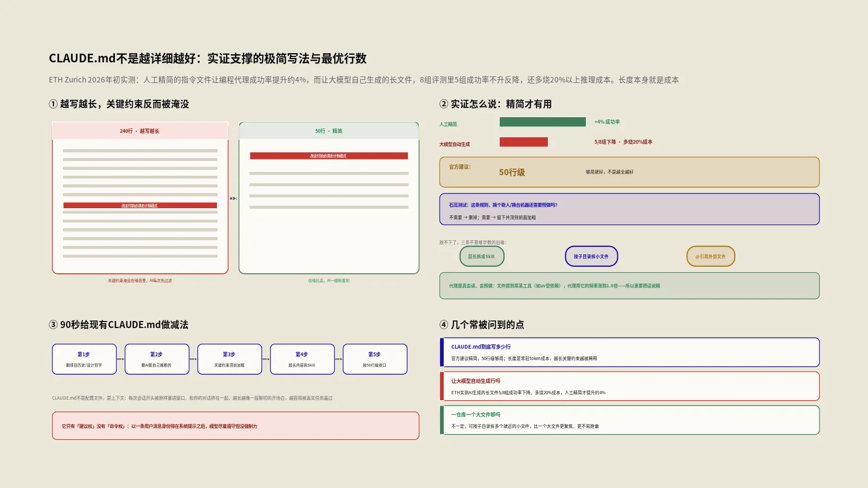Select the 第3步 关键约束顶前加粗 box

229,359
